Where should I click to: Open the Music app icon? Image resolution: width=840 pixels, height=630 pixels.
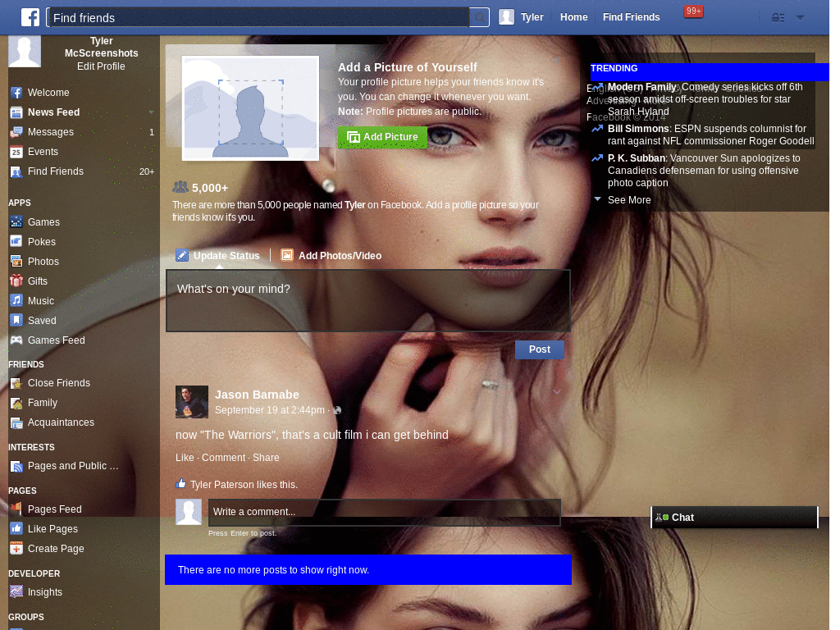tap(16, 300)
